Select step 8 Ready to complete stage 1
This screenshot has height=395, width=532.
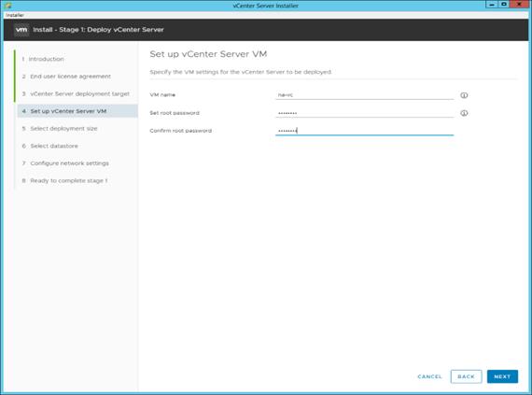64,180
